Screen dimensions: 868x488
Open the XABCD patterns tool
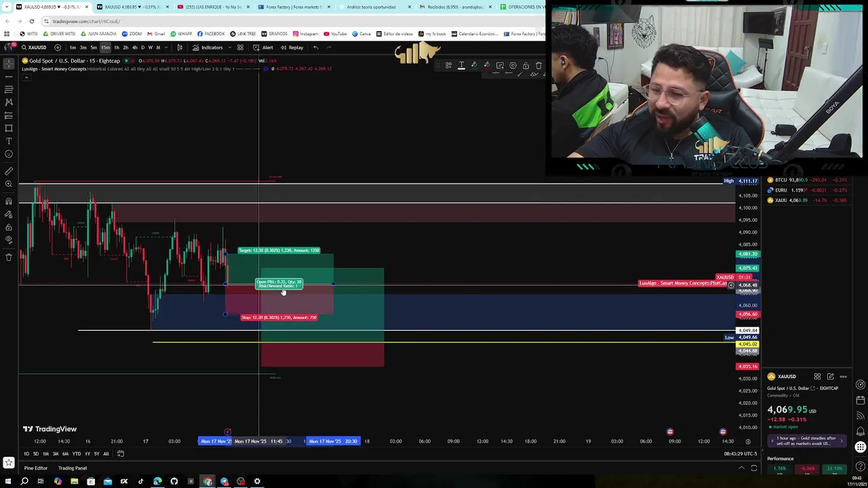coord(9,102)
